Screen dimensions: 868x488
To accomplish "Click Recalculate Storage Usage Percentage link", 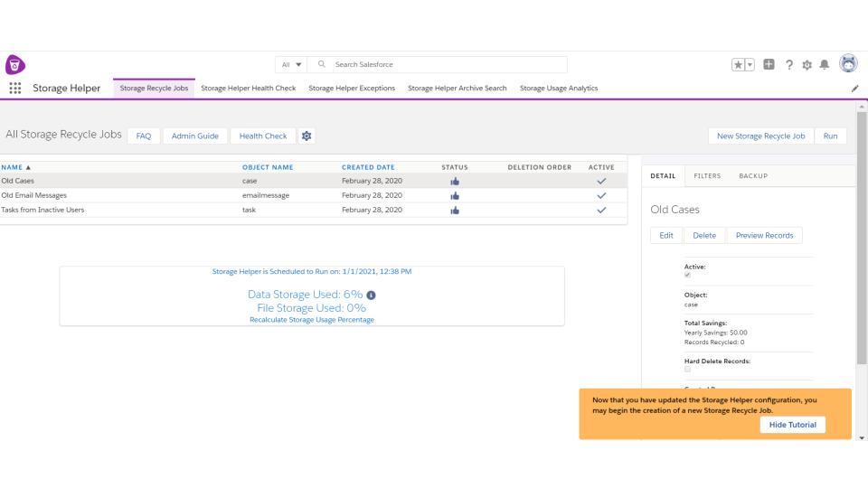I will coord(312,320).
